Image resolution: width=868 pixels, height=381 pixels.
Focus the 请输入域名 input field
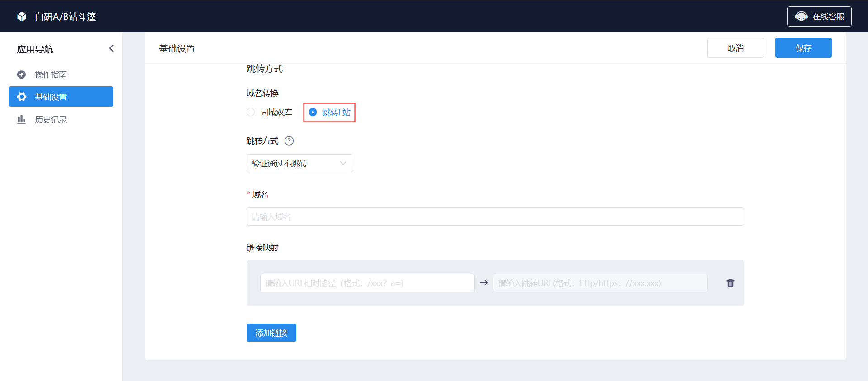(x=495, y=216)
